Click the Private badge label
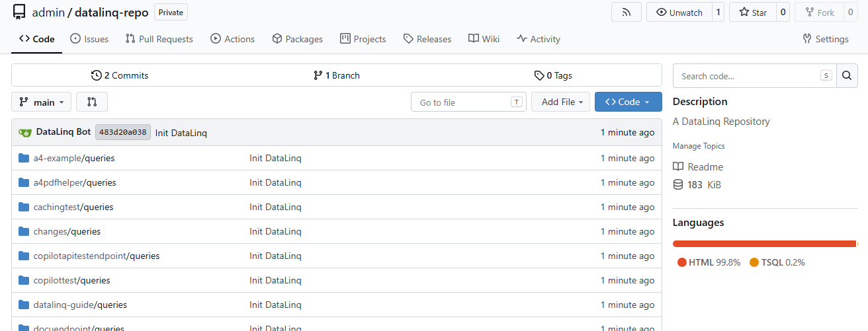The height and width of the screenshot is (331, 868). [x=171, y=12]
